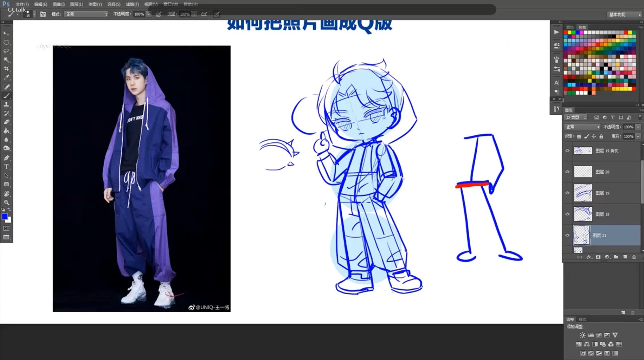This screenshot has width=644, height=360.
Task: Hide layer 图层 20
Action: point(567,172)
